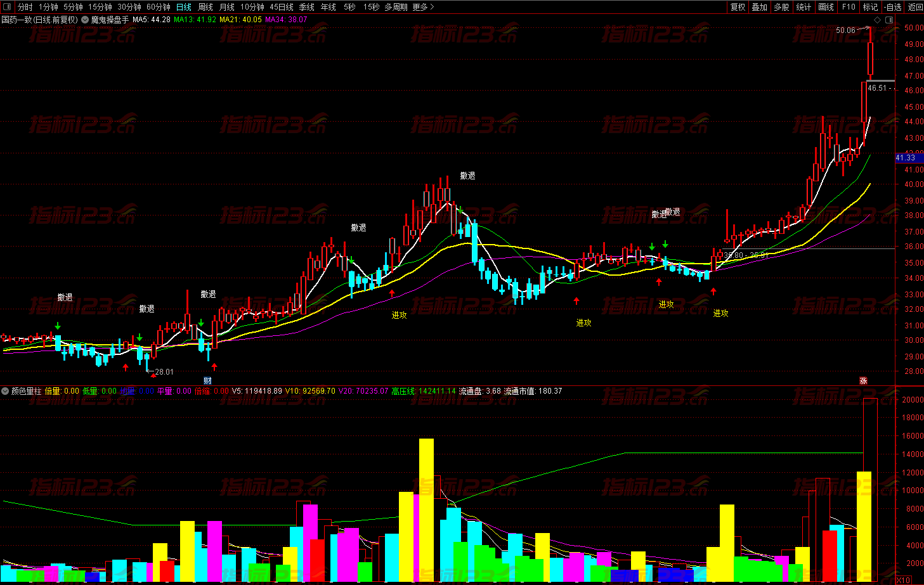
Task: Click the 涨 marker near the last candle
Action: 863,380
